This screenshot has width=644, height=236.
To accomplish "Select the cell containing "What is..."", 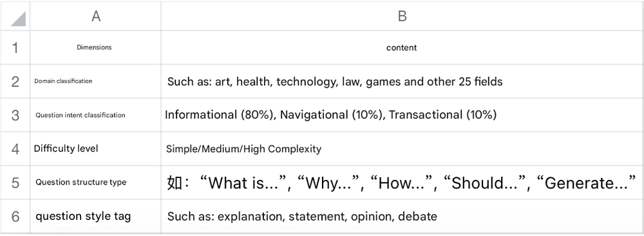I will coord(402,182).
